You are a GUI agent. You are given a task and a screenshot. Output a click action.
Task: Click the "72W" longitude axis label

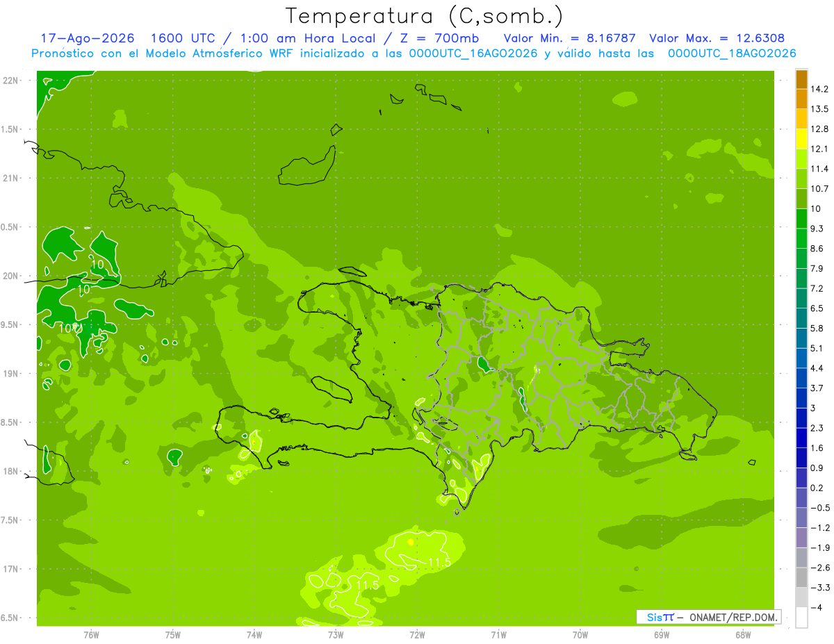point(417,634)
